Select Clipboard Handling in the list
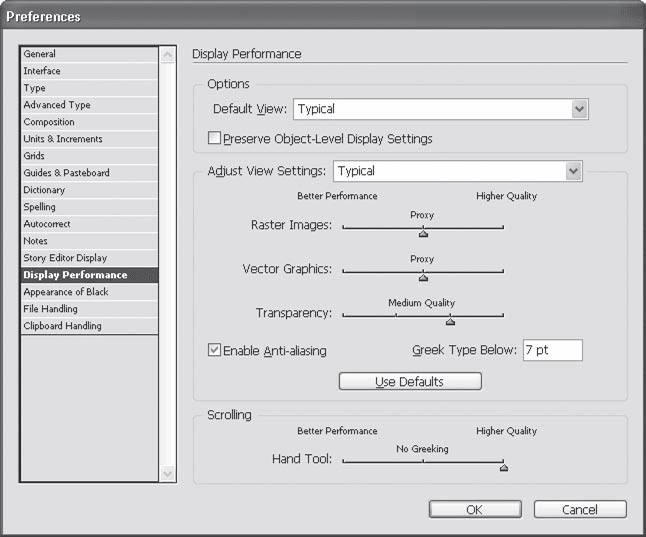 click(62, 326)
